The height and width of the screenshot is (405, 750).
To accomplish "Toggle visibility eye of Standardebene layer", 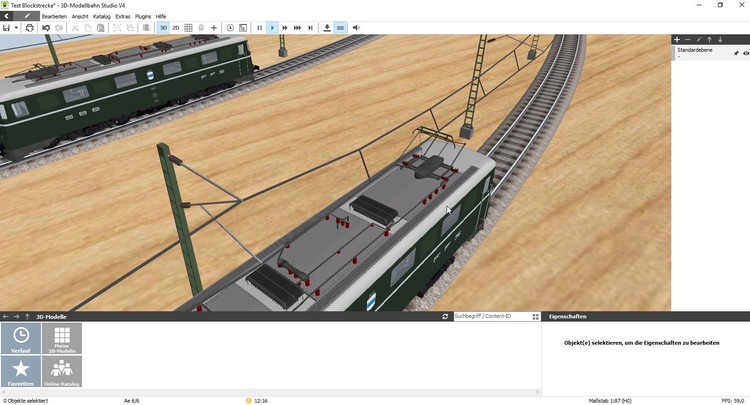I will 746,53.
